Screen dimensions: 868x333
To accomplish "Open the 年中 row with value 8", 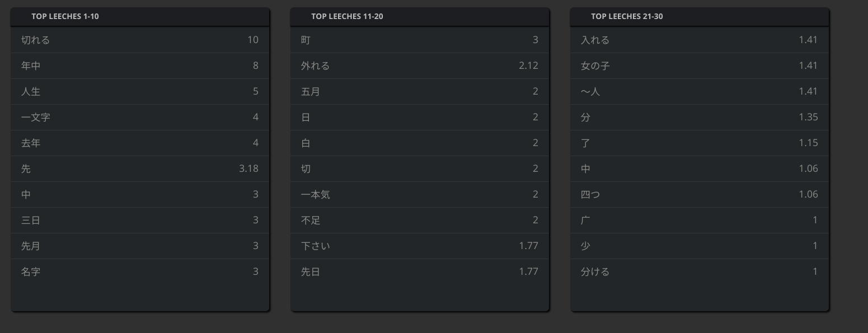I will click(x=140, y=66).
